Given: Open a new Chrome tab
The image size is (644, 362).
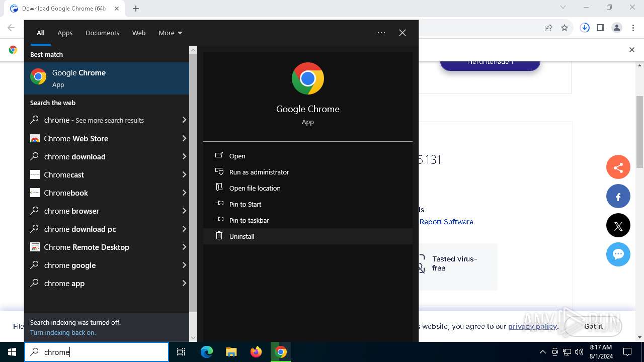Looking at the screenshot, I should point(136,8).
